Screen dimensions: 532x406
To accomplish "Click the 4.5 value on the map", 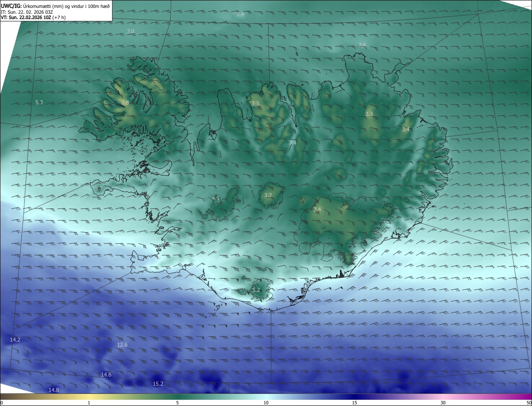I will click(216, 198).
